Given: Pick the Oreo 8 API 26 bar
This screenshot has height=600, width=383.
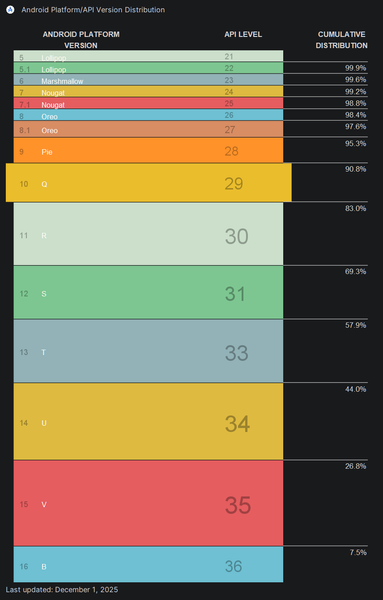Looking at the screenshot, I should coord(148,115).
